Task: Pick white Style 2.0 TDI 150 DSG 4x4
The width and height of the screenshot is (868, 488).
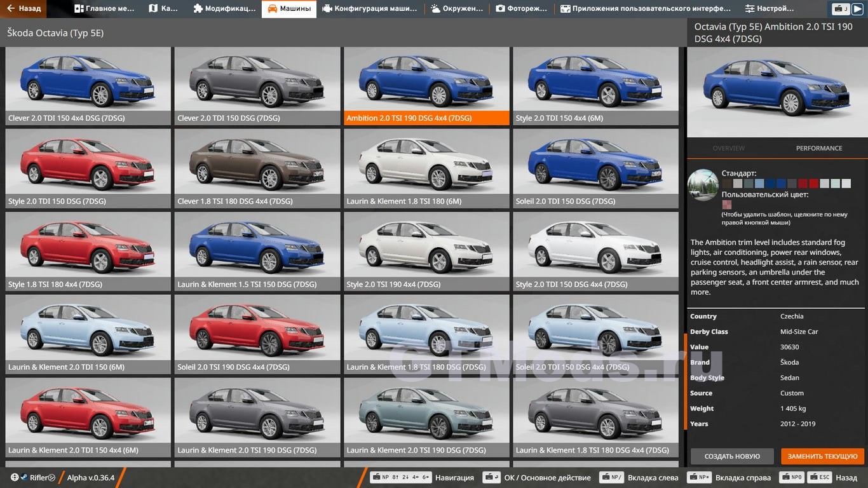Action: pos(596,252)
